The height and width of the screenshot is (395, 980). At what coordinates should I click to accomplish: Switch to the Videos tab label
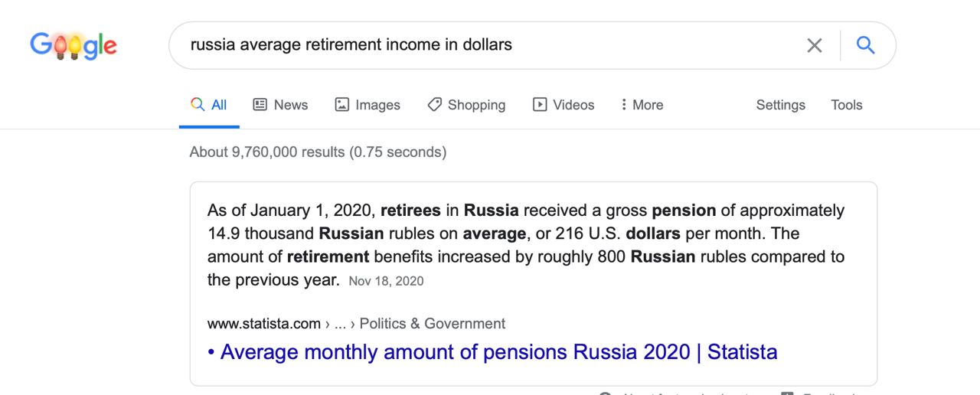coord(573,105)
